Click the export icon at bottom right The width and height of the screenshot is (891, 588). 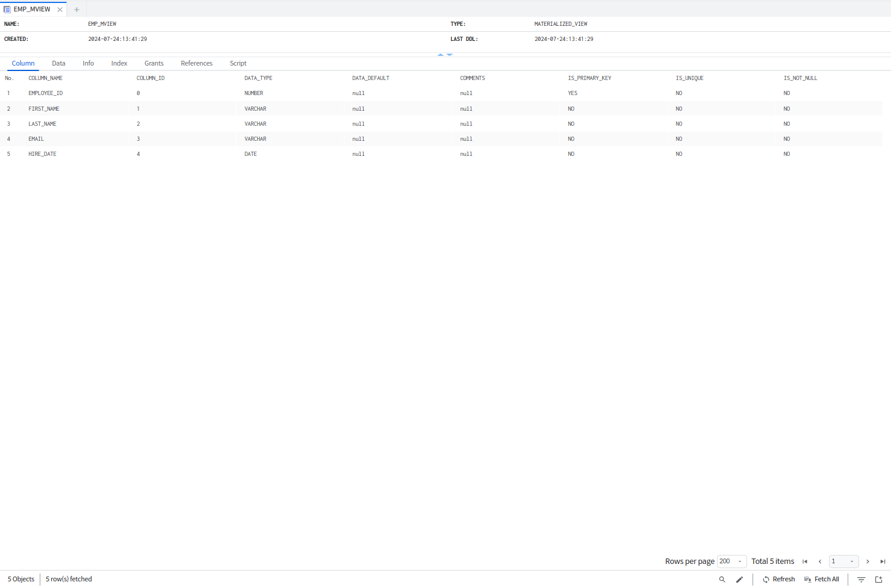[x=878, y=580]
